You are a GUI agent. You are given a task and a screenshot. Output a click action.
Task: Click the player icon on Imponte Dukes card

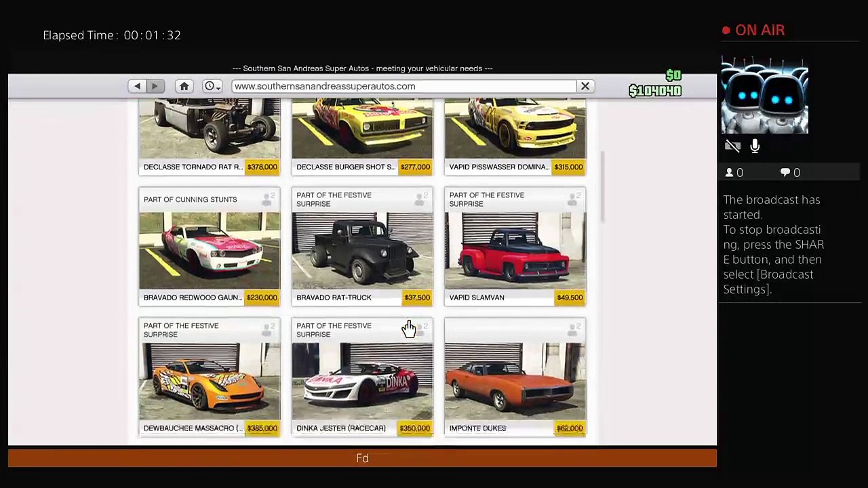(573, 330)
